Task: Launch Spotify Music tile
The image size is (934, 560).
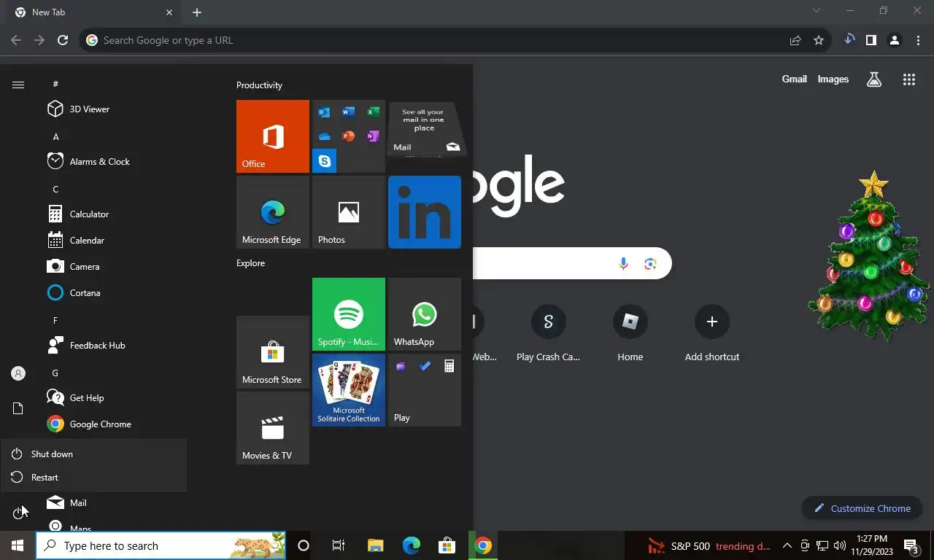Action: (349, 314)
